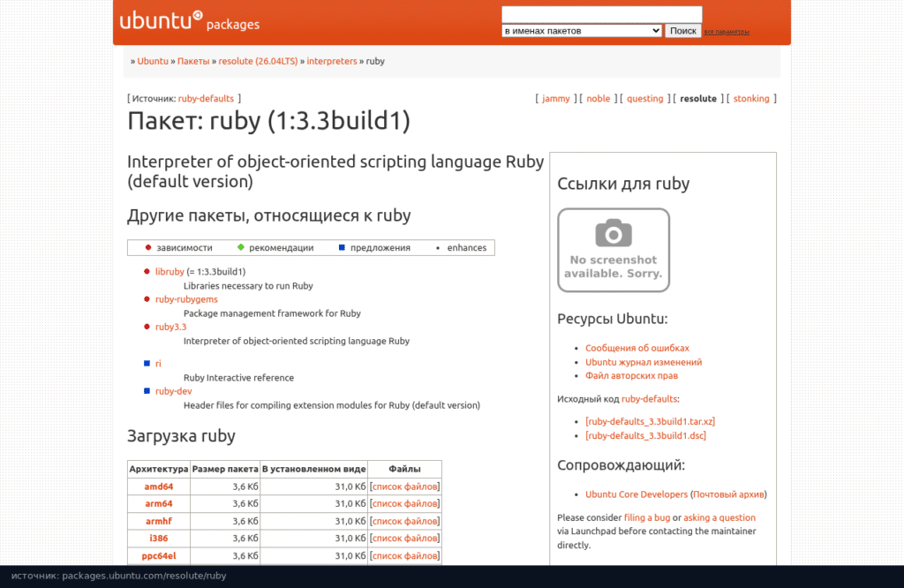Open список файлов for ppc64el
This screenshot has height=588, width=904.
404,556
